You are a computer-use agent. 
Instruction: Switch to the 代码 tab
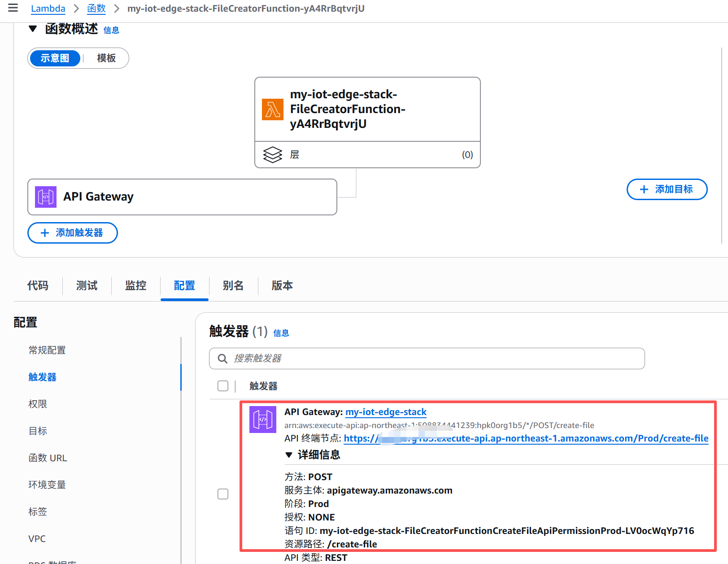[x=38, y=285]
